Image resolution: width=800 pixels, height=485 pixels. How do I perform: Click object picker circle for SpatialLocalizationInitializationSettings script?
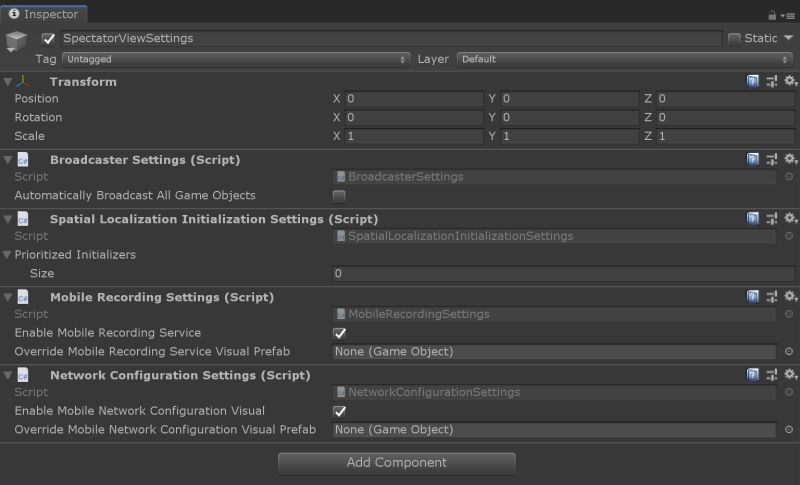click(x=789, y=236)
